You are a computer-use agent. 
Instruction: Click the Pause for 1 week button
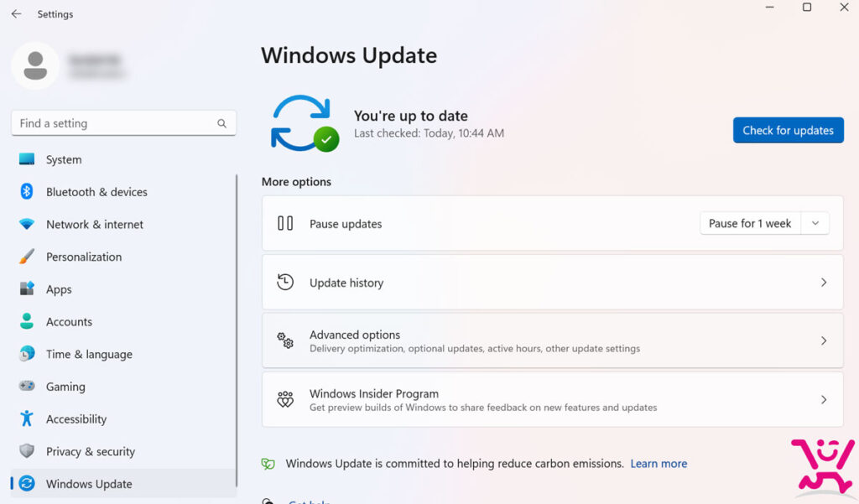click(750, 224)
